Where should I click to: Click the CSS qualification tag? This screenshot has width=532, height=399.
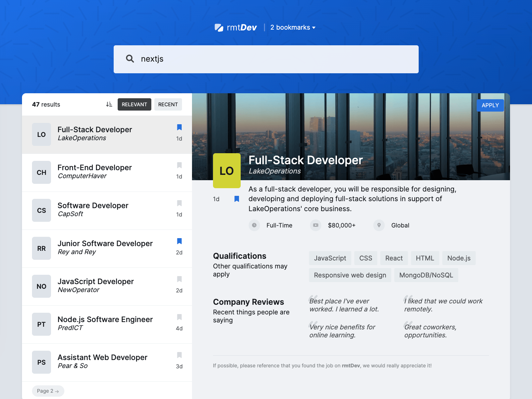click(366, 258)
